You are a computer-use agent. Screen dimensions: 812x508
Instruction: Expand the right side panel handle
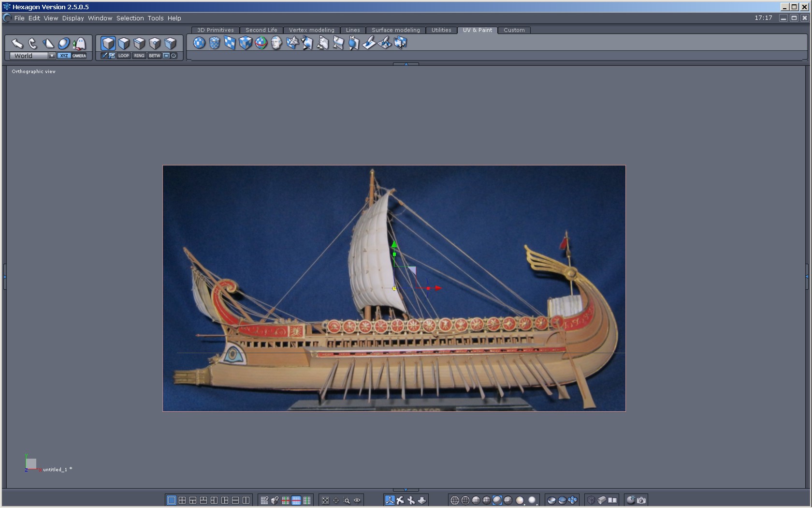coord(807,276)
